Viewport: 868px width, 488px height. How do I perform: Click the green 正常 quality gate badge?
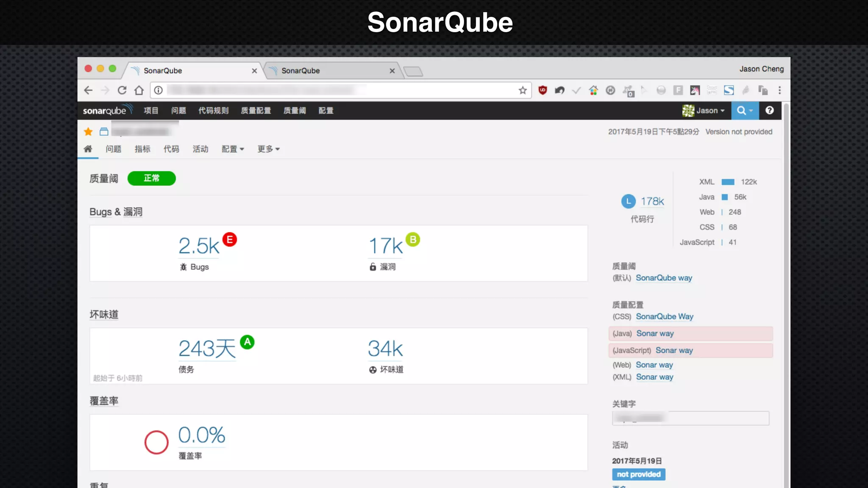pos(151,178)
